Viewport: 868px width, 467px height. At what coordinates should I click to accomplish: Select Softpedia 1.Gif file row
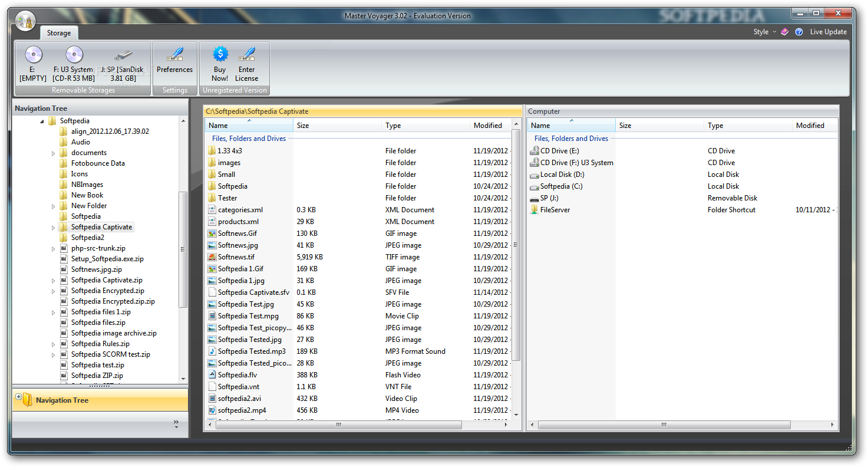tap(358, 269)
